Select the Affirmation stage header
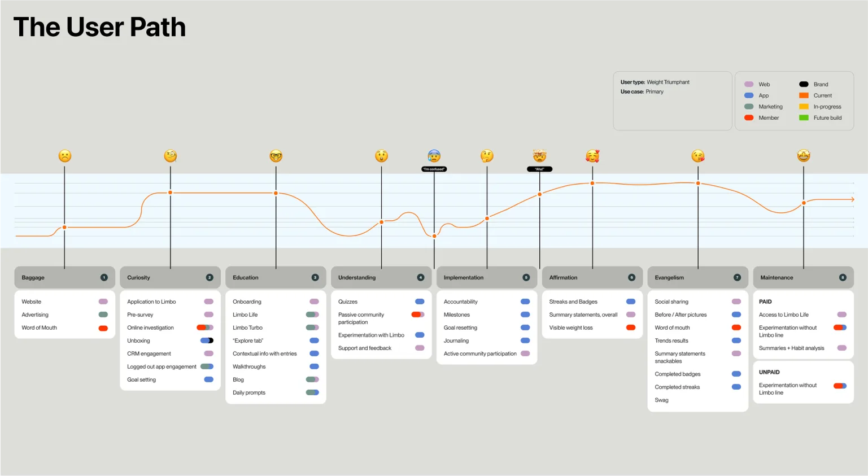This screenshot has width=868, height=476. [592, 277]
